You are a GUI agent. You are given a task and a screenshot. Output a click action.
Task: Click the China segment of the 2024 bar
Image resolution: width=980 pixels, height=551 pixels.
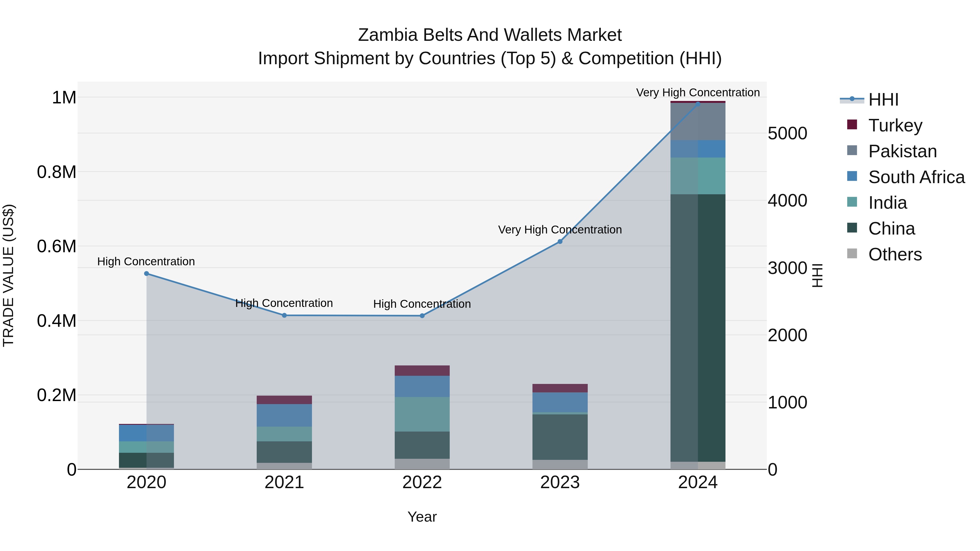[x=698, y=328]
